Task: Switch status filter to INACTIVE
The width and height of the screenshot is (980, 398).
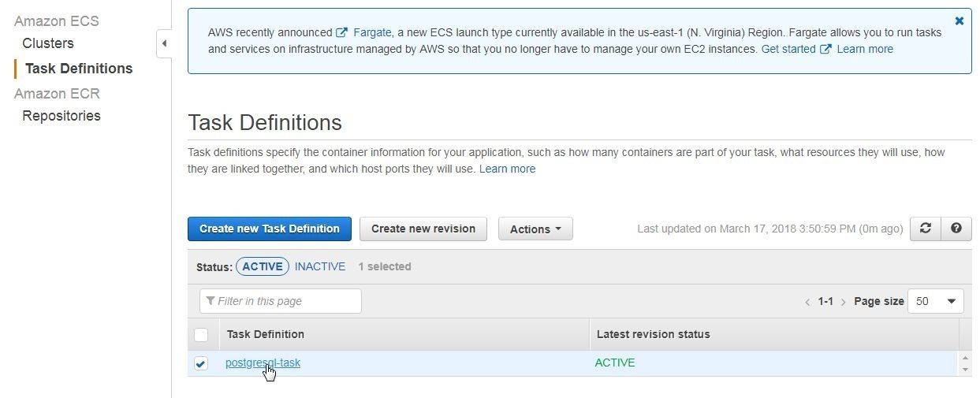Action: (x=320, y=266)
